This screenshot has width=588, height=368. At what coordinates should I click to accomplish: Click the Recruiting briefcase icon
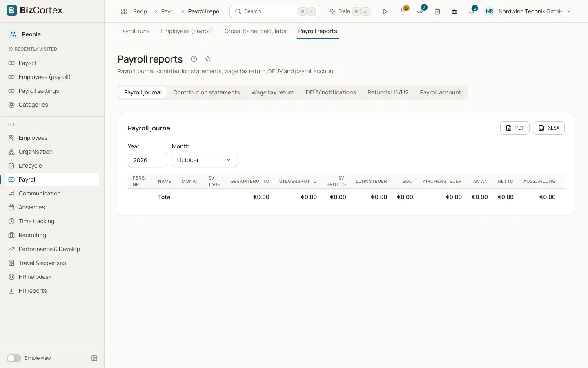tap(11, 235)
